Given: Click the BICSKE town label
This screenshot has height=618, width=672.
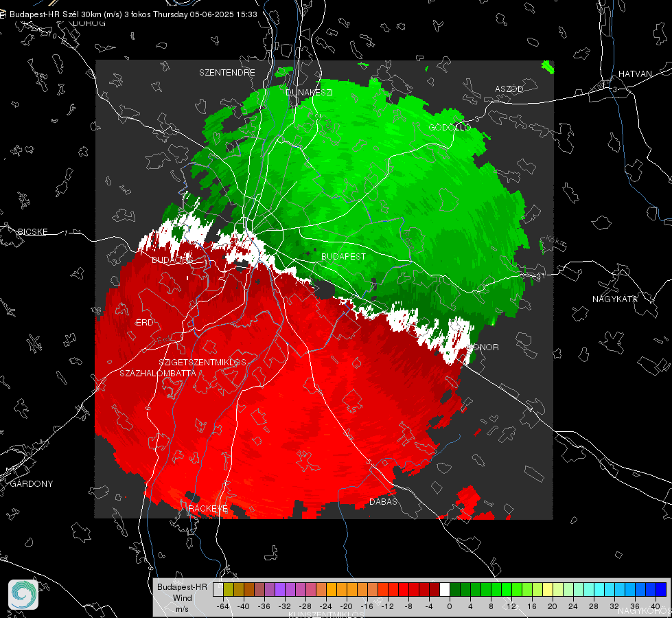Looking at the screenshot, I should (x=32, y=231).
